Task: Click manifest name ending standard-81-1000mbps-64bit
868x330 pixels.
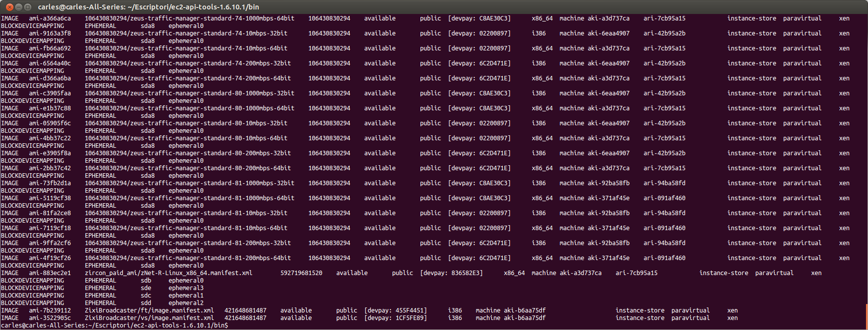Action: [190, 198]
